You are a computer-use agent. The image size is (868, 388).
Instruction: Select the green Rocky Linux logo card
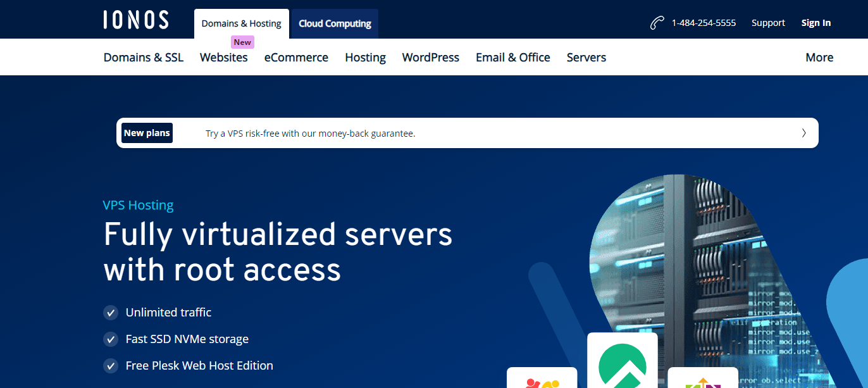[x=623, y=360]
